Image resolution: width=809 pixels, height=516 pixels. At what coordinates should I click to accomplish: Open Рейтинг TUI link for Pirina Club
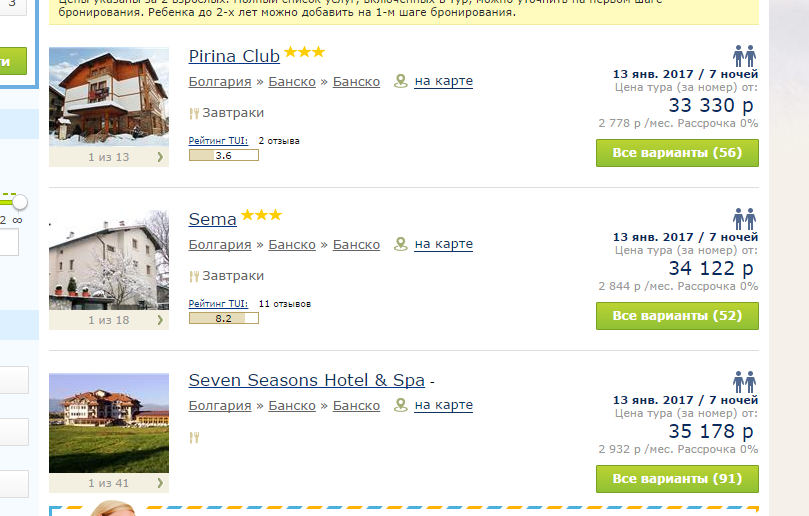pyautogui.click(x=218, y=140)
